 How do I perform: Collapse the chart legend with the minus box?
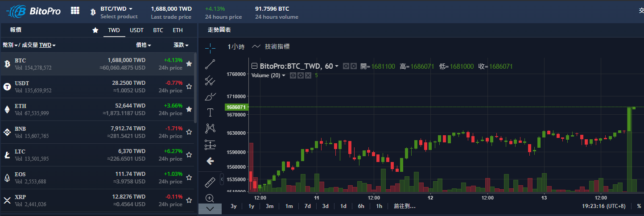tap(255, 66)
